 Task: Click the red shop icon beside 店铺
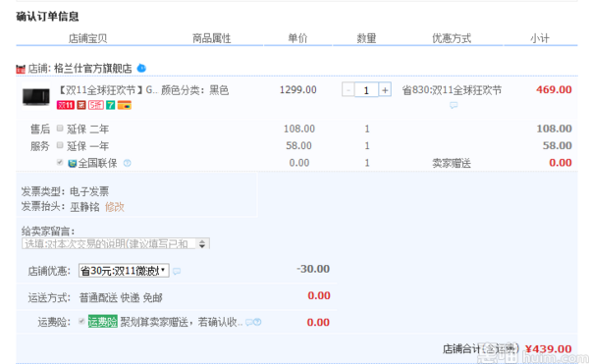[x=21, y=69]
